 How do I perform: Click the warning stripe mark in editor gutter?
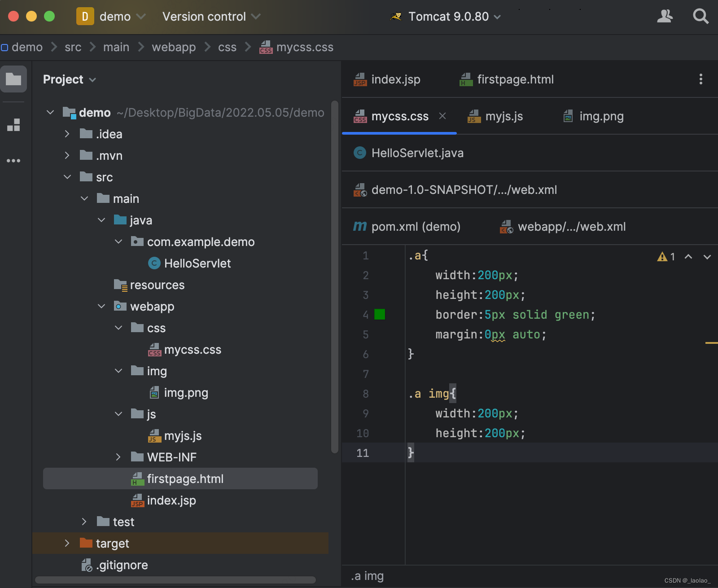coord(712,343)
